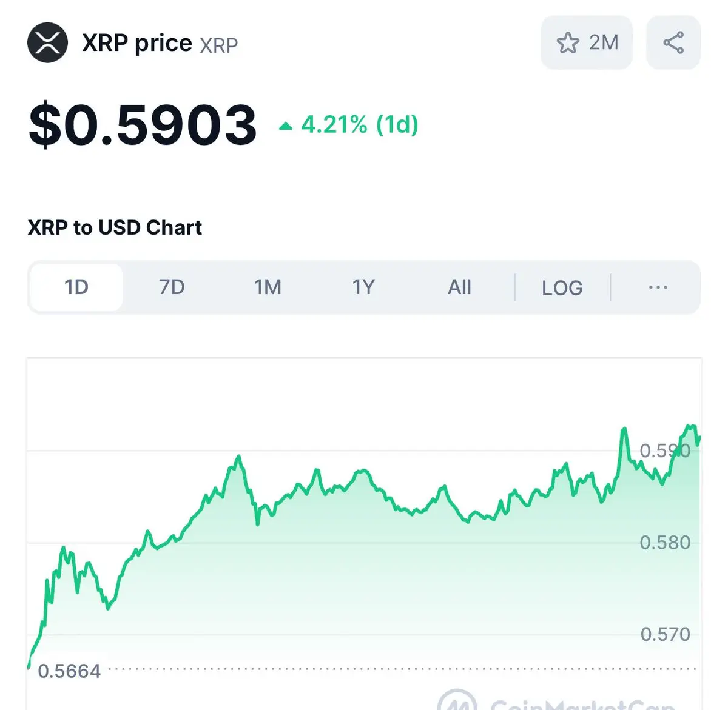
Task: Click the XRP to USD Chart heading
Action: pos(115,227)
